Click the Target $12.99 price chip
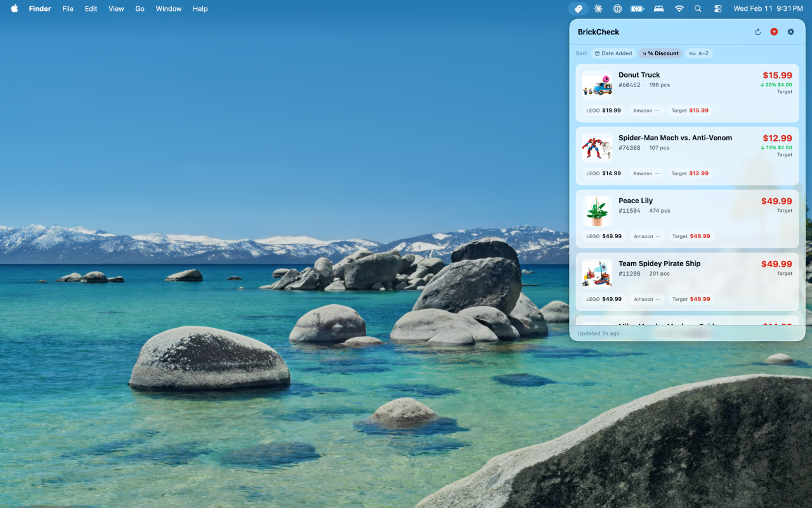The height and width of the screenshot is (508, 812). coord(690,173)
